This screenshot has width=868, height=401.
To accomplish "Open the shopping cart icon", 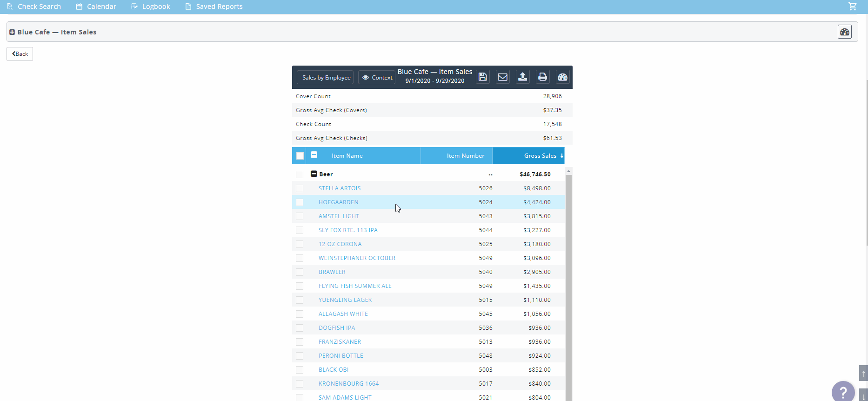I will [x=852, y=7].
